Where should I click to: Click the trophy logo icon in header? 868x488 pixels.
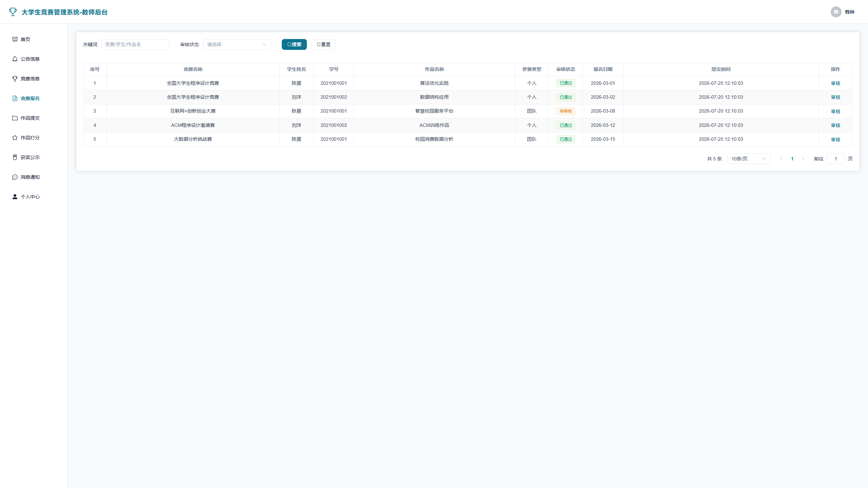pyautogui.click(x=13, y=12)
